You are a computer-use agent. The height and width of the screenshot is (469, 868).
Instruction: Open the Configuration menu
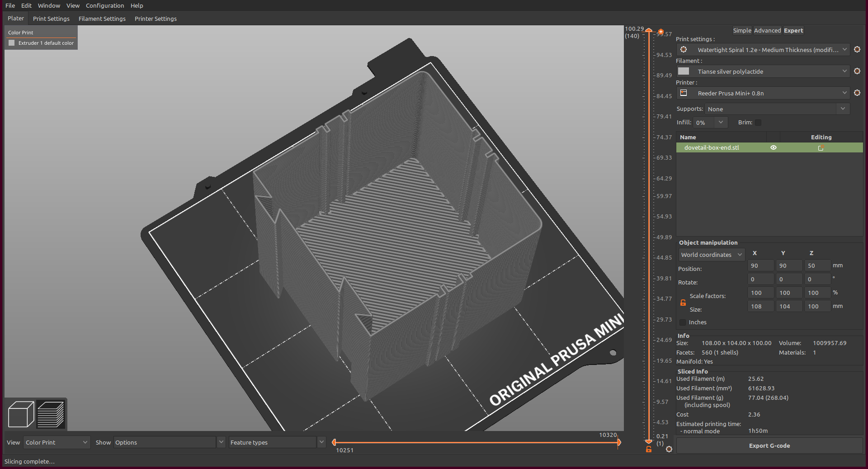pos(105,5)
